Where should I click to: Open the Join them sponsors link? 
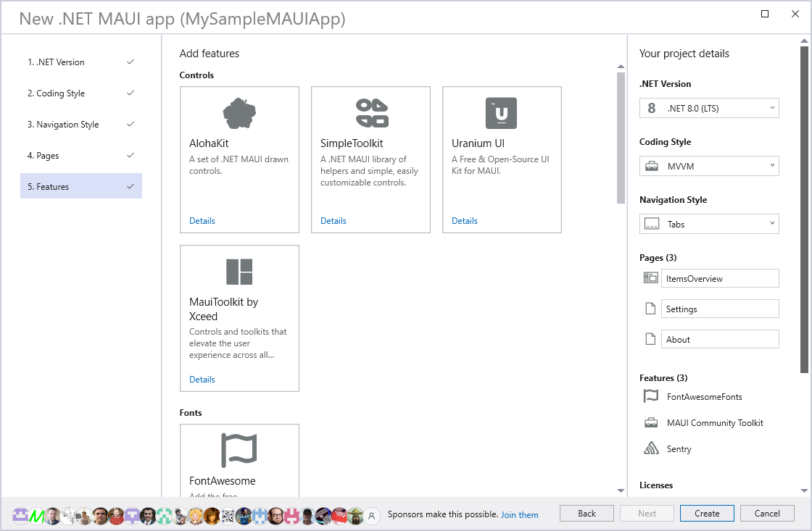click(x=519, y=515)
